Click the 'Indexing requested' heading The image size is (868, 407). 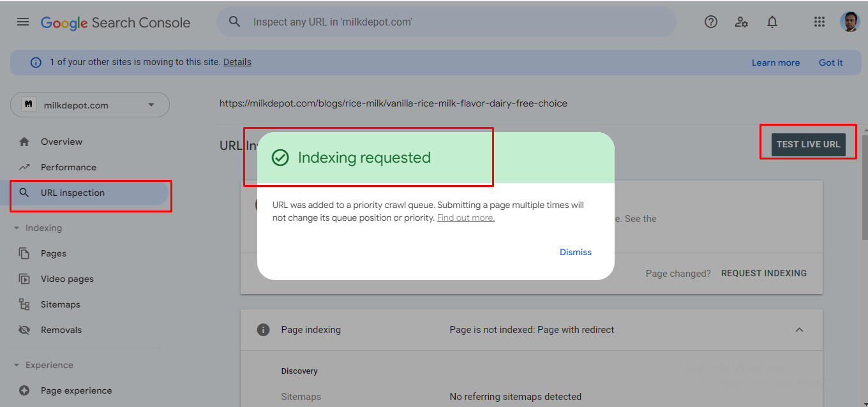click(364, 158)
